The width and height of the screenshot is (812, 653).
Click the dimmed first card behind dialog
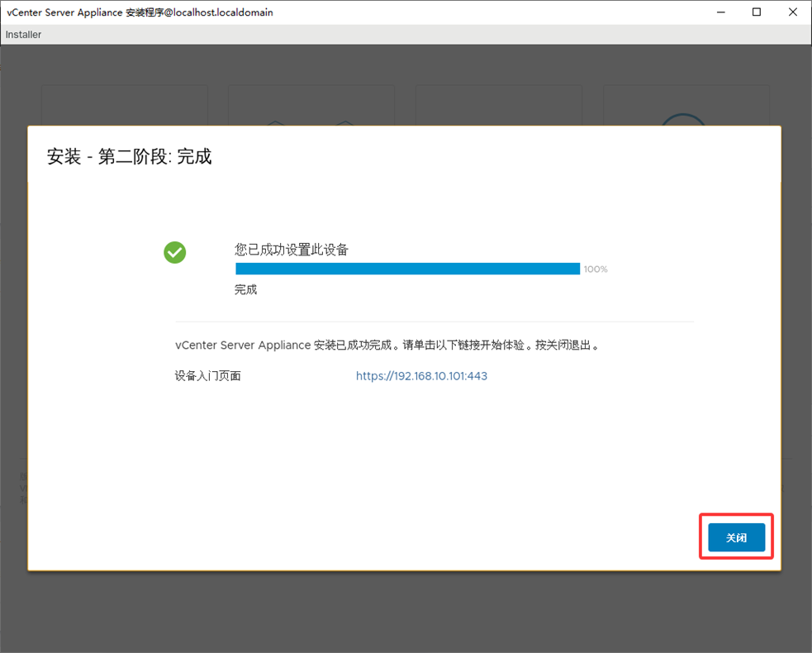pos(124,105)
